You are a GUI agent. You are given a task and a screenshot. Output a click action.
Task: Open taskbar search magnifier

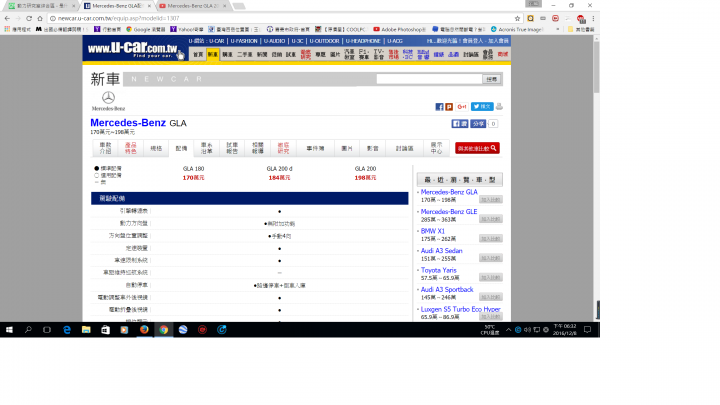(x=28, y=330)
